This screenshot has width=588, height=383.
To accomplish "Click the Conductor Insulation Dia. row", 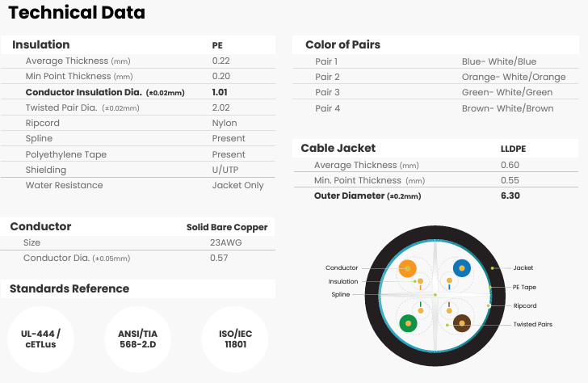I will coord(138,92).
